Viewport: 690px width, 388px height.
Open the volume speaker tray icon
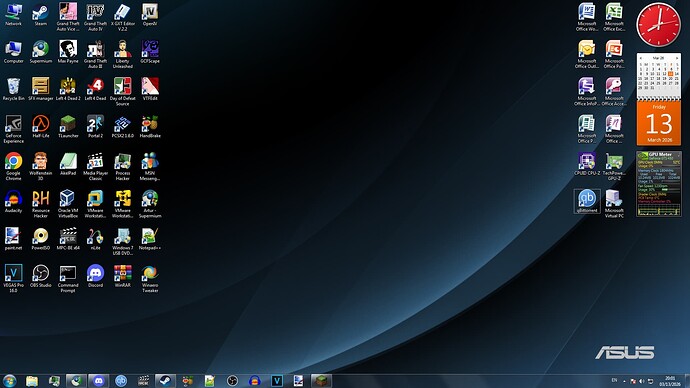tap(642, 381)
